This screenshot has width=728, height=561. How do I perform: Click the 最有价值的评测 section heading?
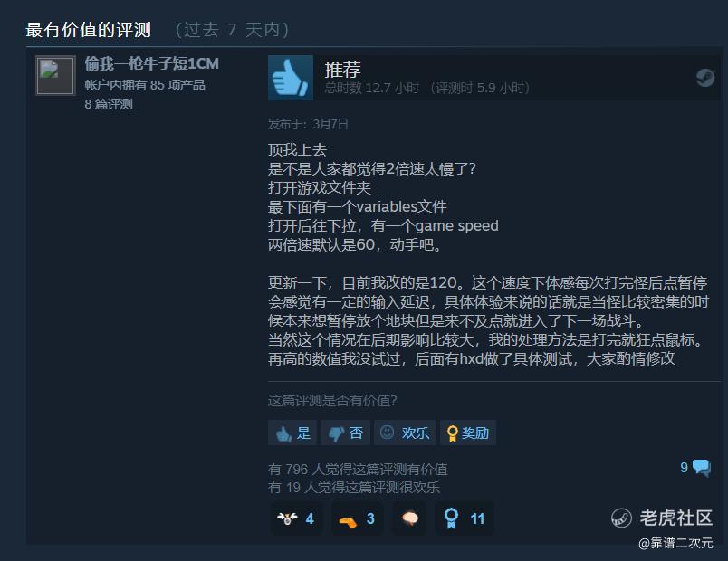pos(88,30)
